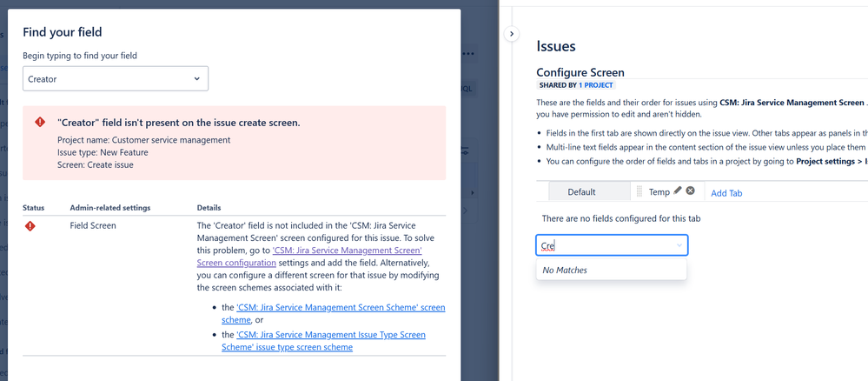This screenshot has width=868, height=381.
Task: Open the field search dropdown arrow
Action: (x=679, y=245)
